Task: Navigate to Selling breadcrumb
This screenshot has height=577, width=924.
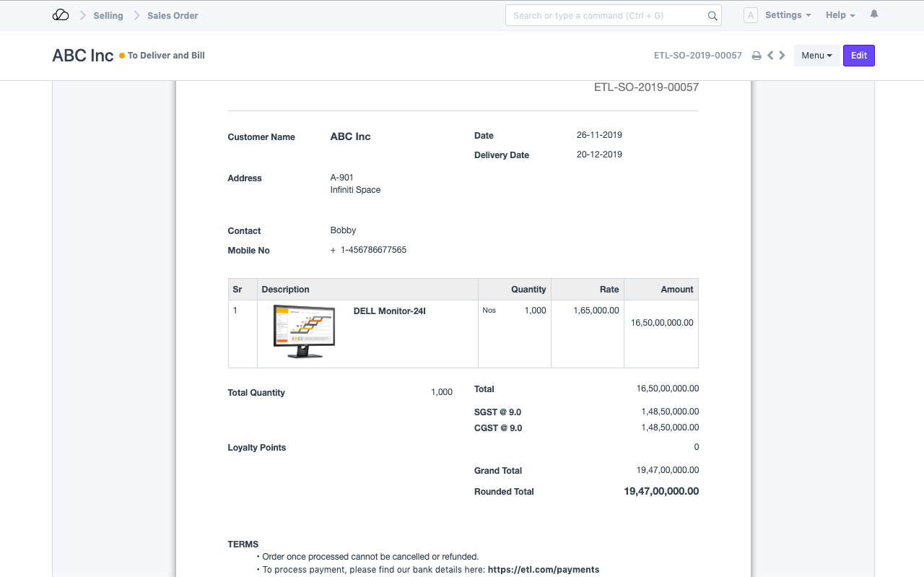Action: 108,15
